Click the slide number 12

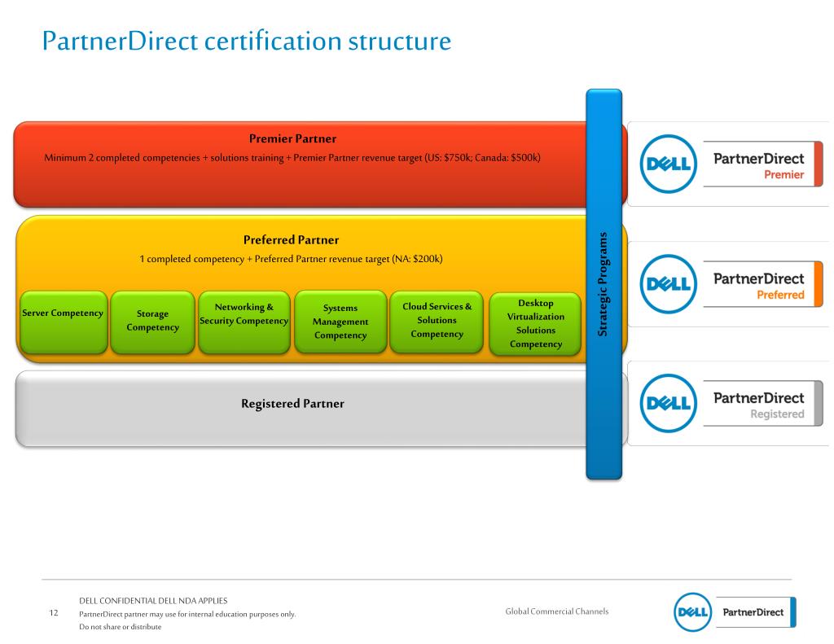coord(54,612)
